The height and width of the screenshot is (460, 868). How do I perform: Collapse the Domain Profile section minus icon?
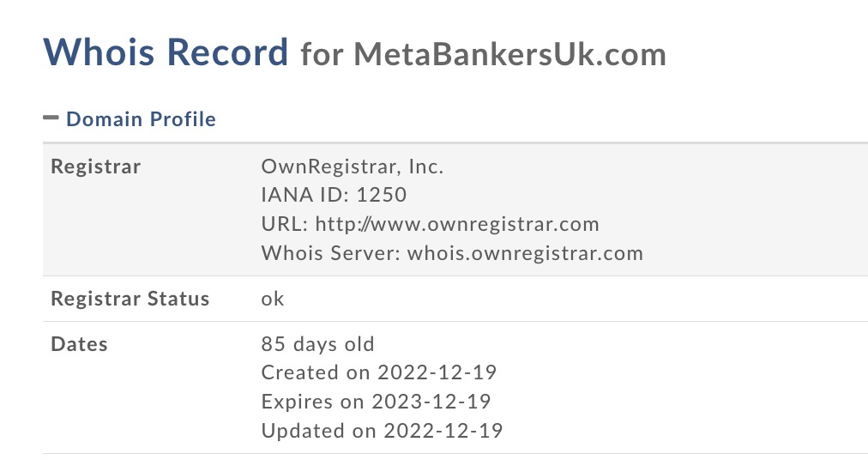click(x=51, y=118)
